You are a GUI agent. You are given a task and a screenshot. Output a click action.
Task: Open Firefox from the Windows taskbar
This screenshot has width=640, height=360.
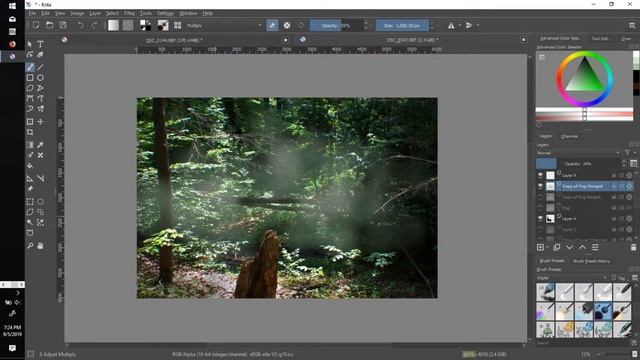coord(12,44)
